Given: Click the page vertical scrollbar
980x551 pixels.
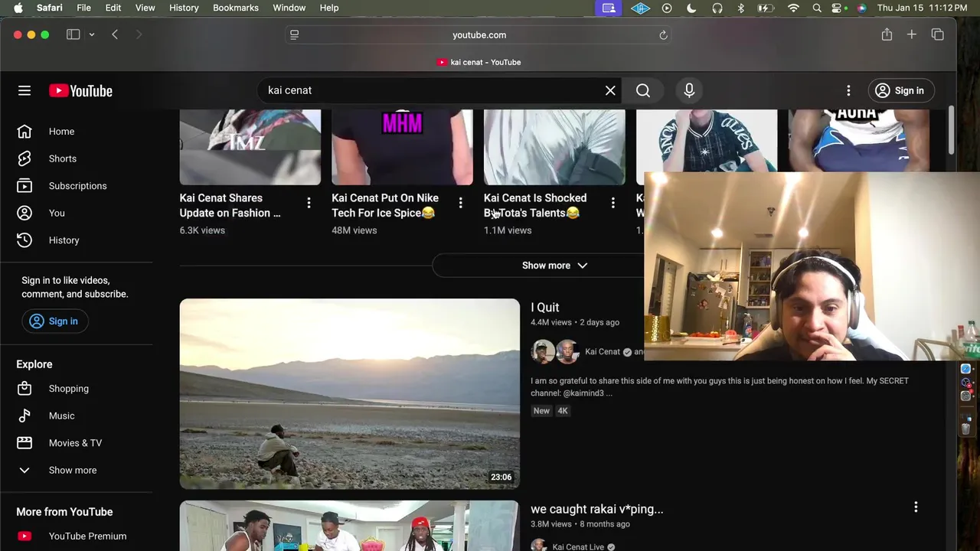Looking at the screenshot, I should 951,130.
